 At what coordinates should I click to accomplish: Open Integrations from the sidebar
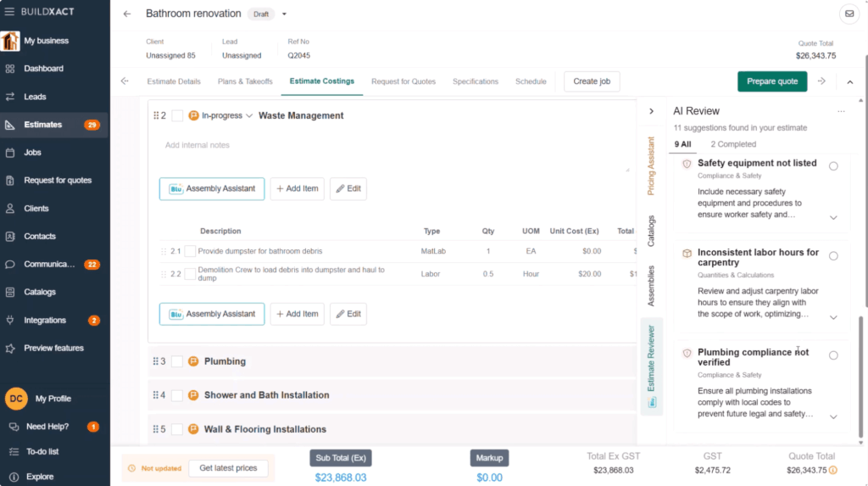point(45,320)
